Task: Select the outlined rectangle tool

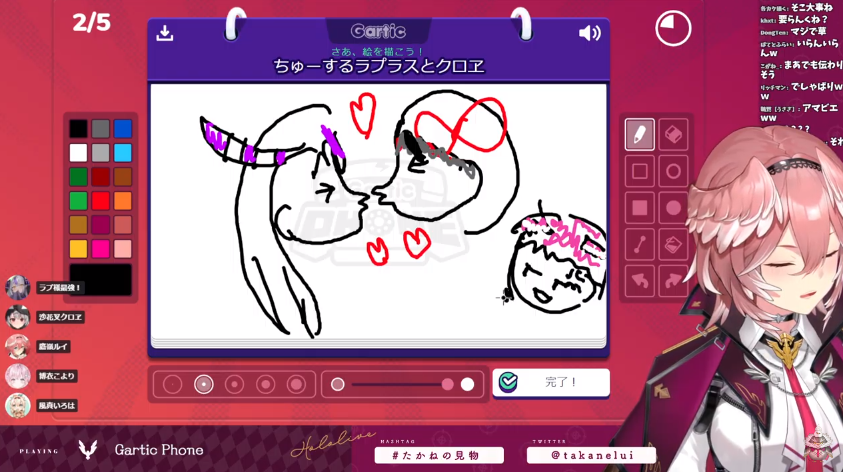Action: tap(639, 171)
